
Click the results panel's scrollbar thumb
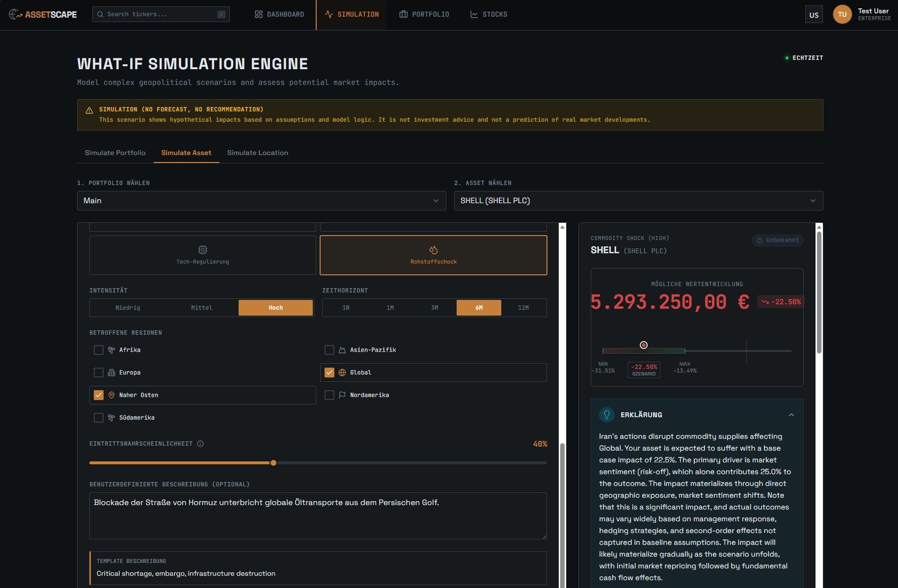tap(819, 293)
